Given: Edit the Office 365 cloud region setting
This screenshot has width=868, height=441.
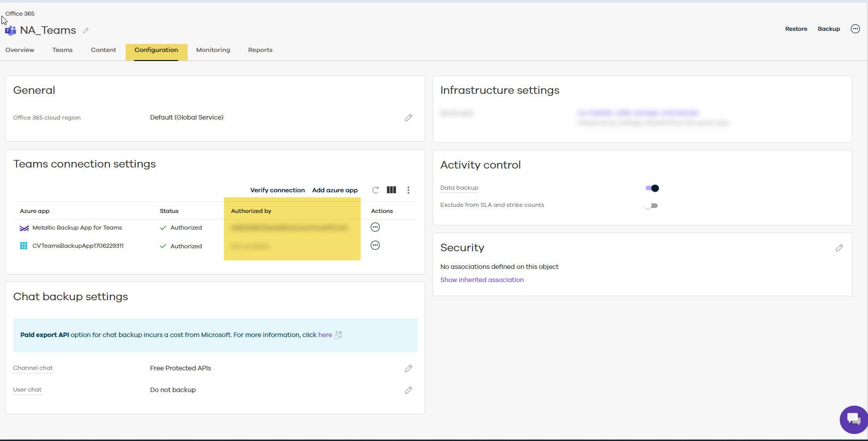Looking at the screenshot, I should click(409, 118).
